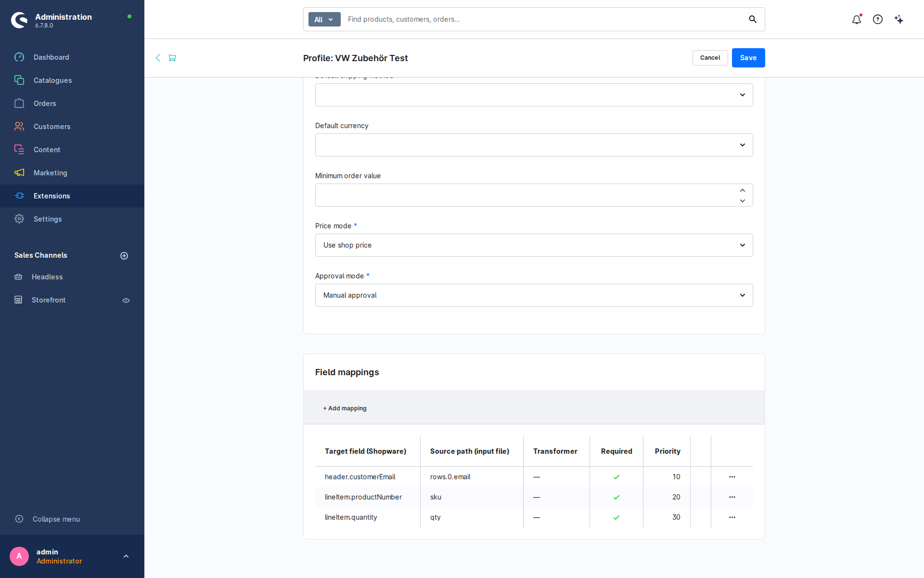Image resolution: width=924 pixels, height=578 pixels.
Task: Open the AI copilot sparkle icon
Action: (x=899, y=19)
